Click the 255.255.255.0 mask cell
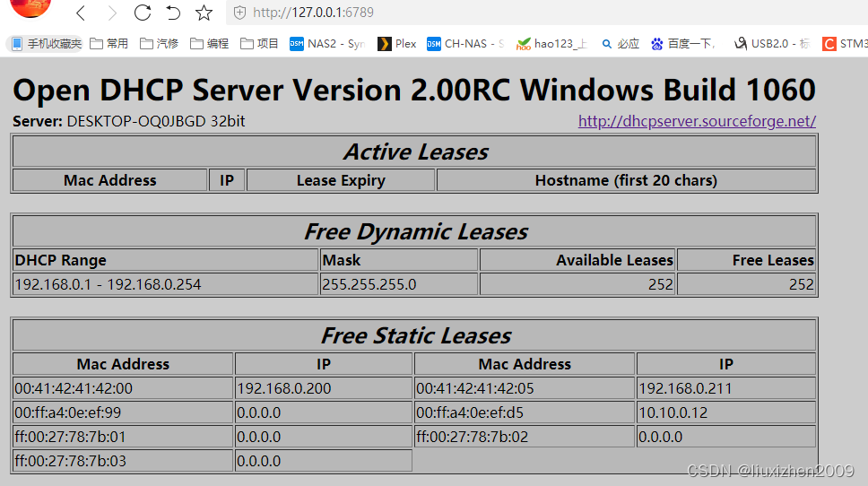Screen dimensions: 868x486 tap(398, 284)
